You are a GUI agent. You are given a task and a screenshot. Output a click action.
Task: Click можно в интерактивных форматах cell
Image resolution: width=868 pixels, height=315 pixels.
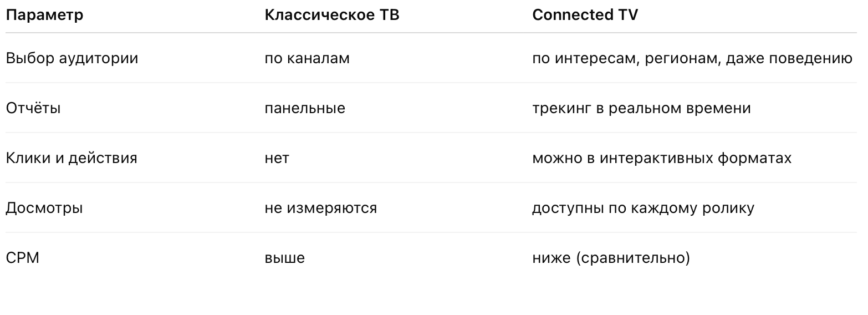[661, 158]
